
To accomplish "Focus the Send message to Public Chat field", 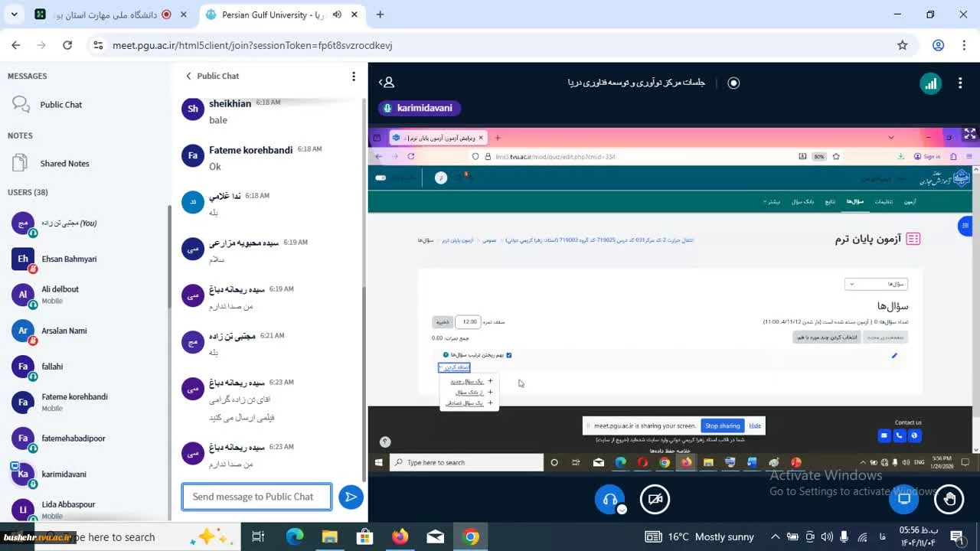I will click(x=256, y=497).
